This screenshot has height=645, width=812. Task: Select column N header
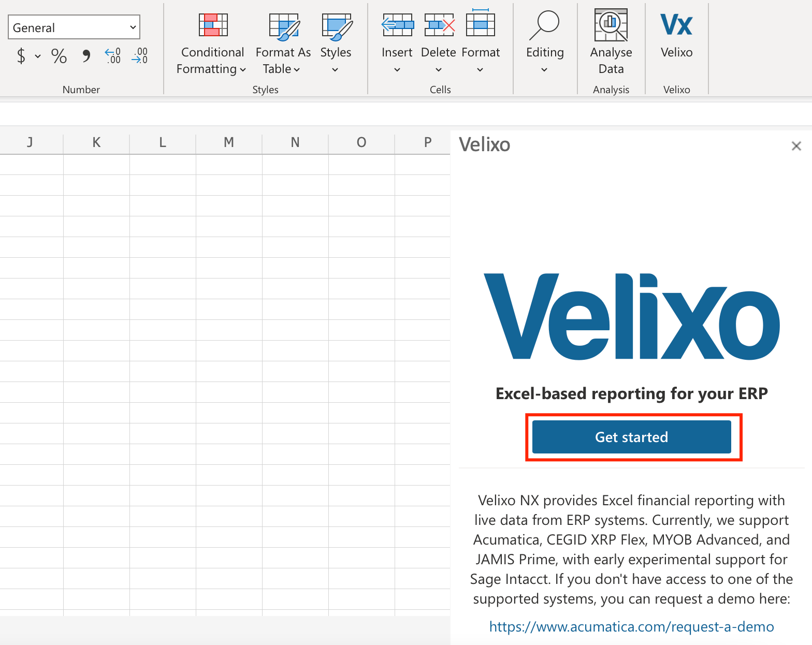(x=295, y=142)
